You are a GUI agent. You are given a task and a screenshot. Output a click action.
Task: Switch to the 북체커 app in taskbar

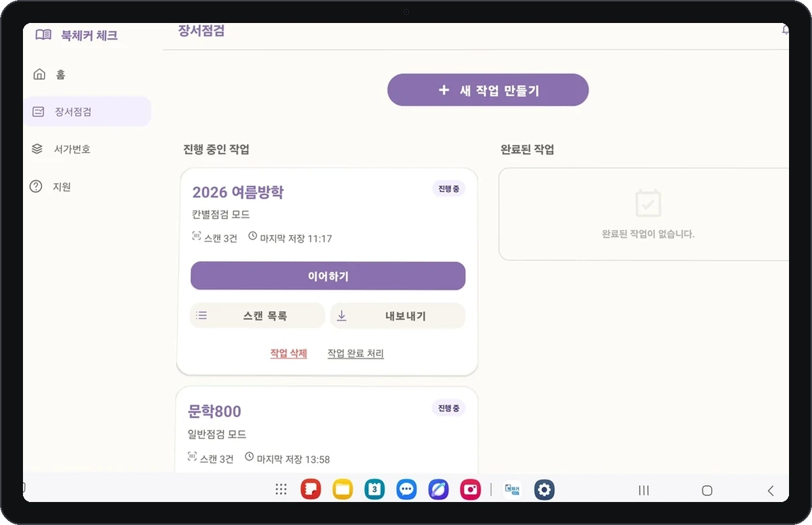tap(512, 490)
